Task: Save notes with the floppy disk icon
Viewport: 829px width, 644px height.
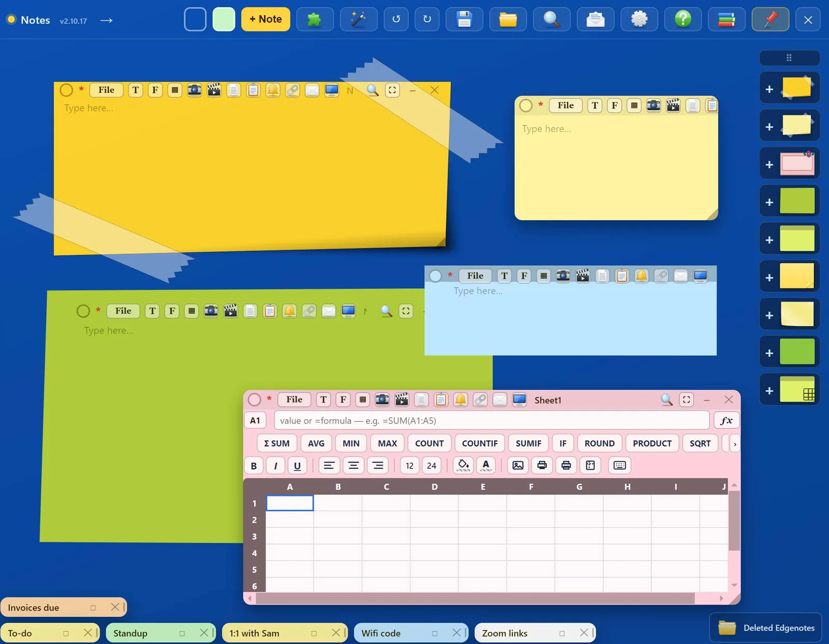Action: point(464,20)
